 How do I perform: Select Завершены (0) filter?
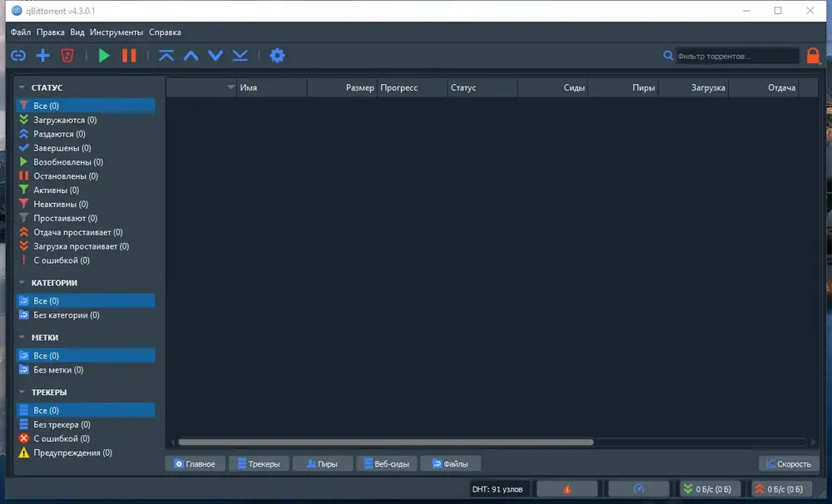coord(86,148)
